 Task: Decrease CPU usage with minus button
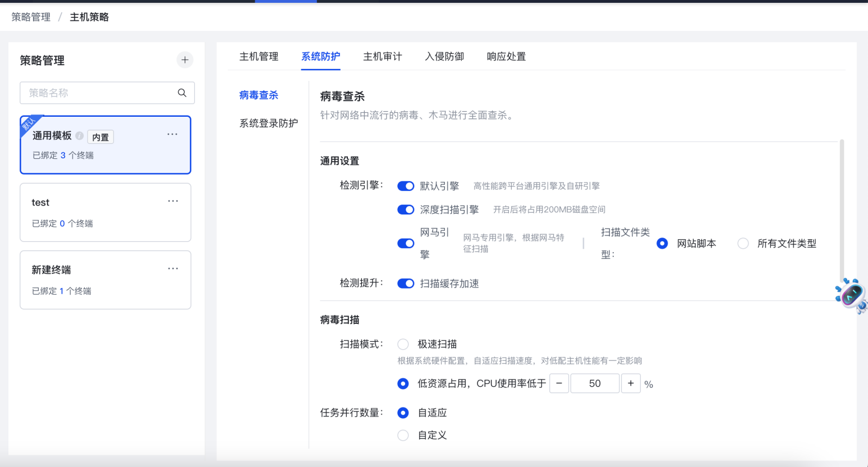[x=559, y=383]
